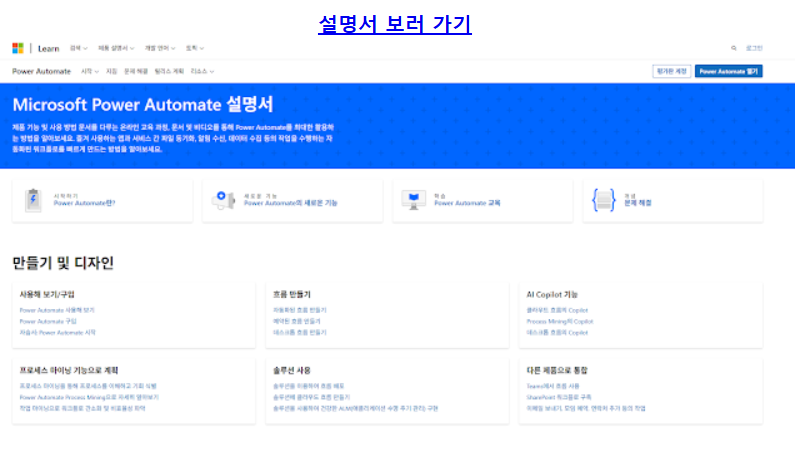Open the ALM 솔루션 link

coord(355,408)
